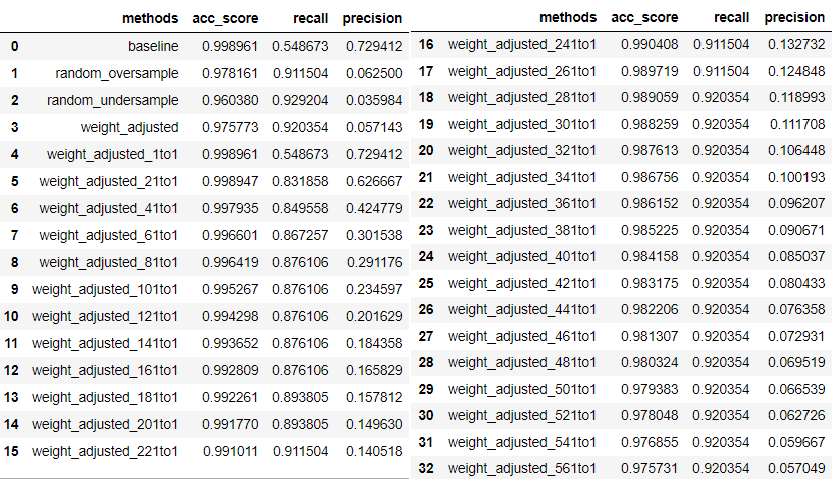This screenshot has width=834, height=479.
Task: Select the 'weight_adjusted_61to1' cell
Action: pos(109,236)
